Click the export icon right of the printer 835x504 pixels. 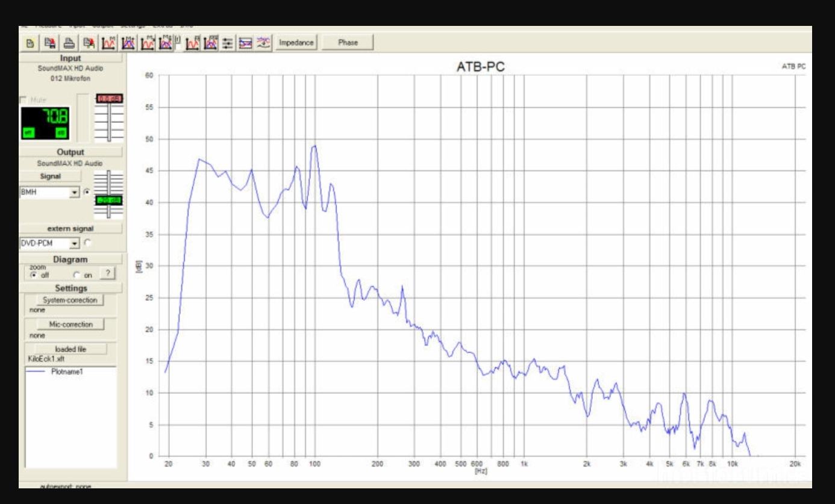pyautogui.click(x=88, y=43)
